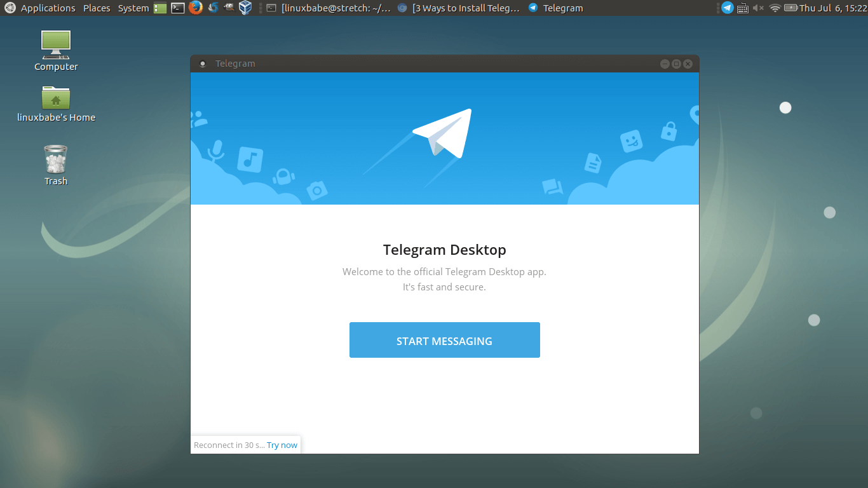The width and height of the screenshot is (868, 488).
Task: Click the date and time clock
Action: click(833, 8)
